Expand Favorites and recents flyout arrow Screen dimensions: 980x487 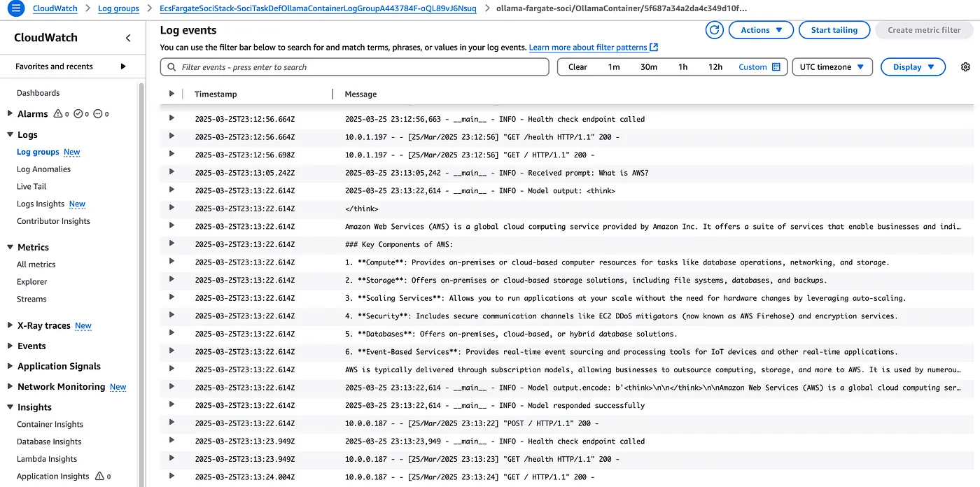pos(123,66)
